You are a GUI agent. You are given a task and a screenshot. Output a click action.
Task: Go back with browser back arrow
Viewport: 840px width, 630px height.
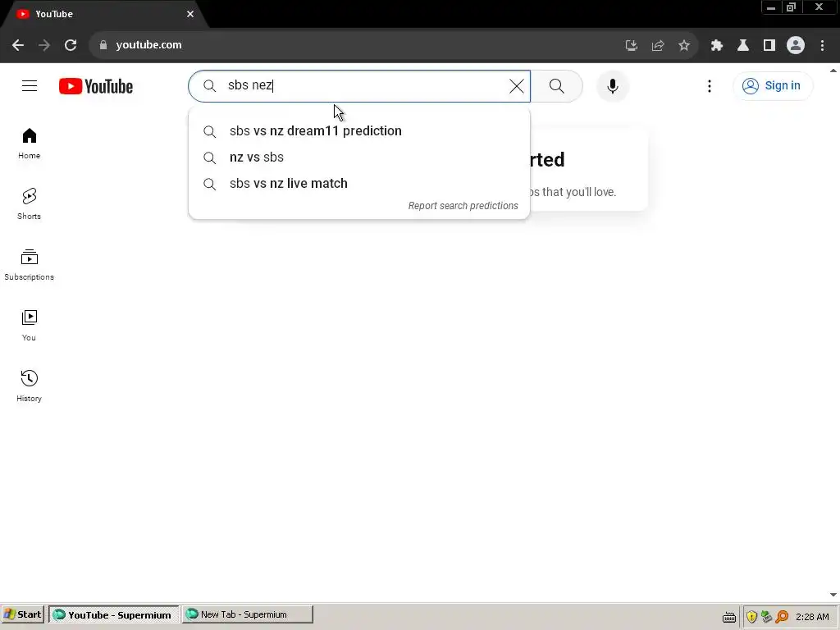[18, 45]
